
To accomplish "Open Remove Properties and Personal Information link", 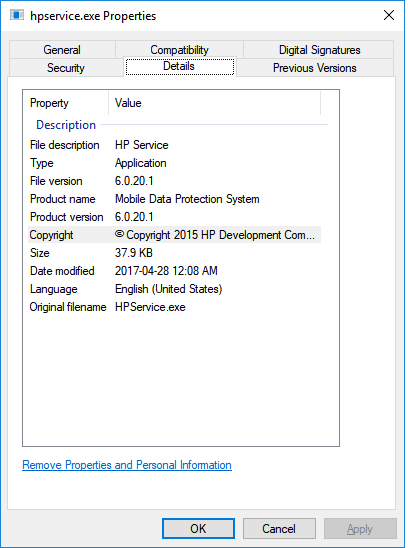I will (x=127, y=465).
